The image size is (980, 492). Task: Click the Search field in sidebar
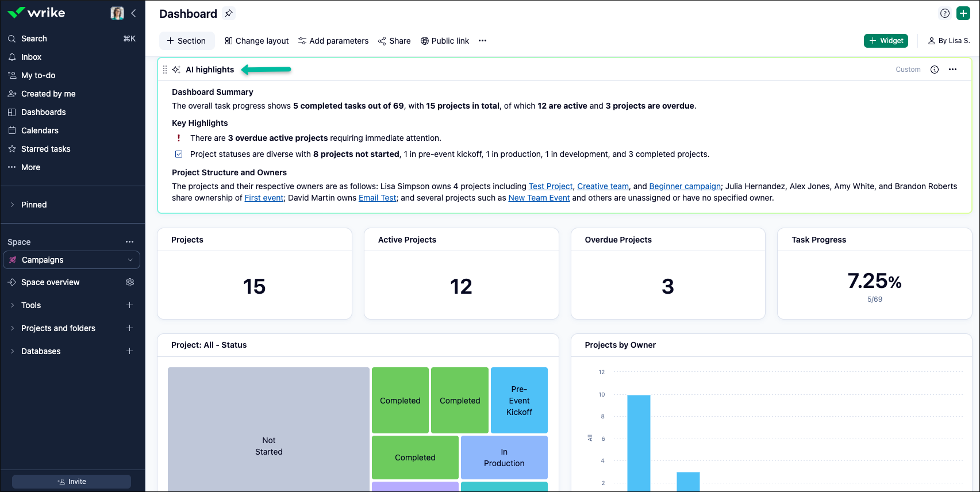pyautogui.click(x=34, y=39)
